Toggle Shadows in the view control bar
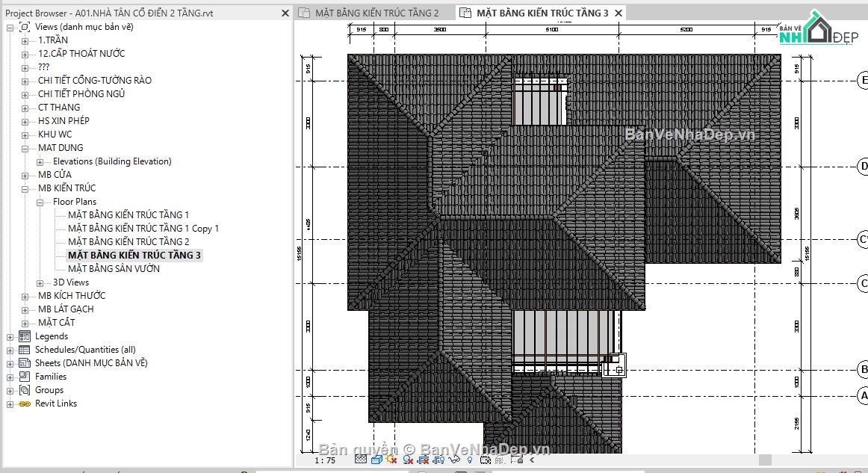This screenshot has width=868, height=473. click(x=408, y=461)
